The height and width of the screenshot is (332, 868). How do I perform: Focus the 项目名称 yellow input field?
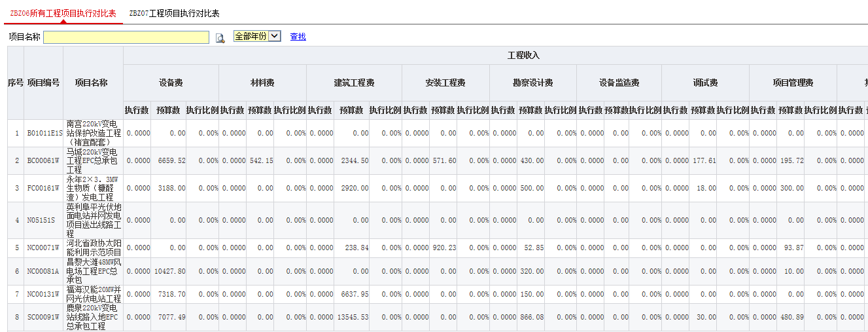click(126, 37)
